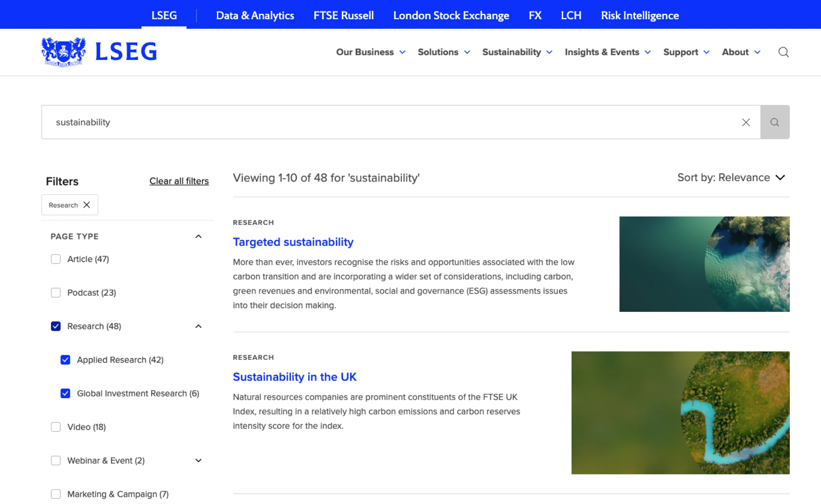Enable the Podcast filter checkbox
821x504 pixels.
56,293
